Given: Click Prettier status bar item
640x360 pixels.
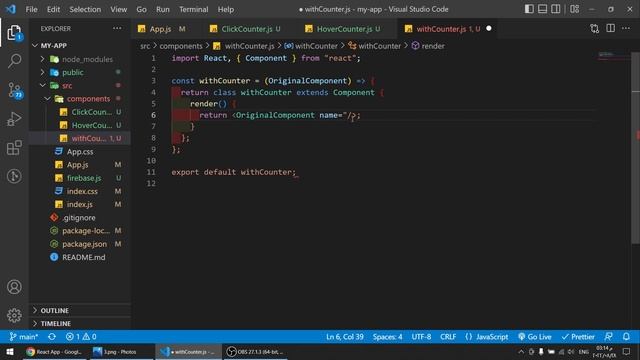Looking at the screenshot, I should pyautogui.click(x=578, y=337).
